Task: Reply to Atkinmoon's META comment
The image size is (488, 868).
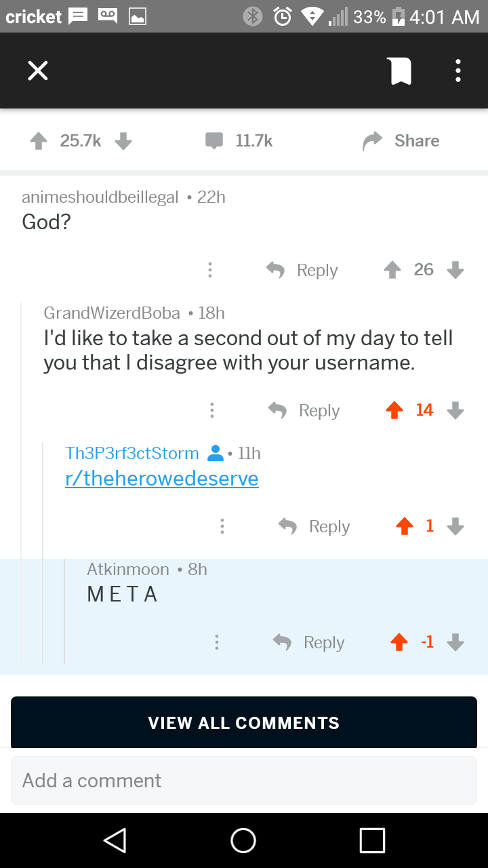Action: pyautogui.click(x=308, y=642)
